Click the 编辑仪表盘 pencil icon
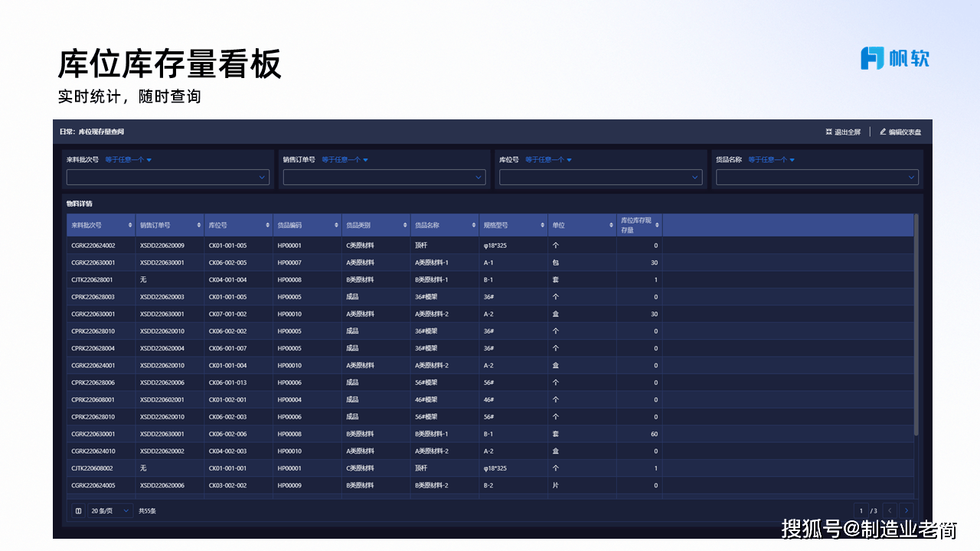Screen dimensions: 980x551 pos(883,132)
